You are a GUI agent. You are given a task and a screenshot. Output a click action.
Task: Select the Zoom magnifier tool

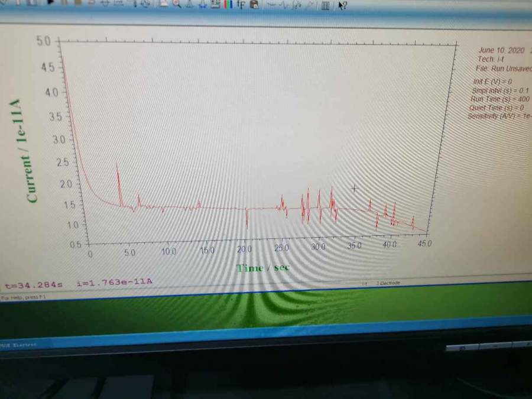click(176, 4)
